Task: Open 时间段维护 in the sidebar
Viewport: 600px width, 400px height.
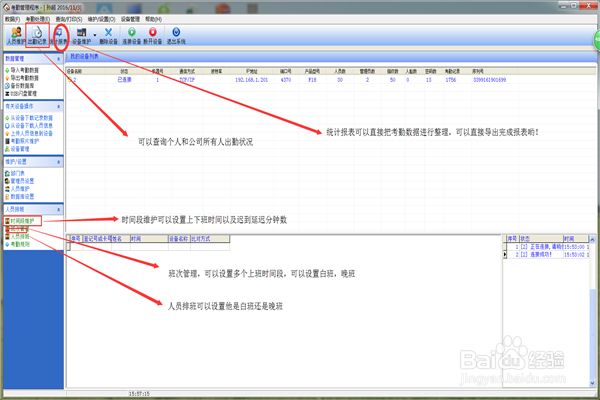Action: tap(19, 221)
